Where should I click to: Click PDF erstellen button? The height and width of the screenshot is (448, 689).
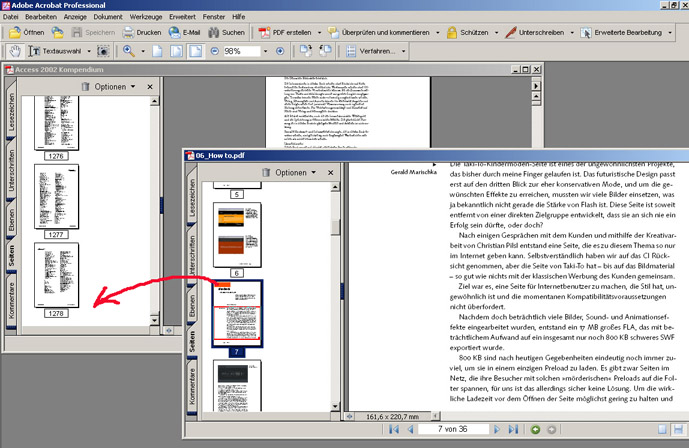pos(285,33)
